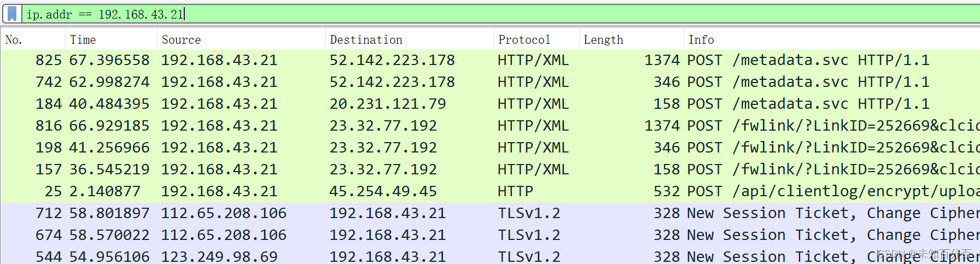This screenshot has width=980, height=264.
Task: Select TLSv1.2 packet 712 row
Action: [491, 213]
